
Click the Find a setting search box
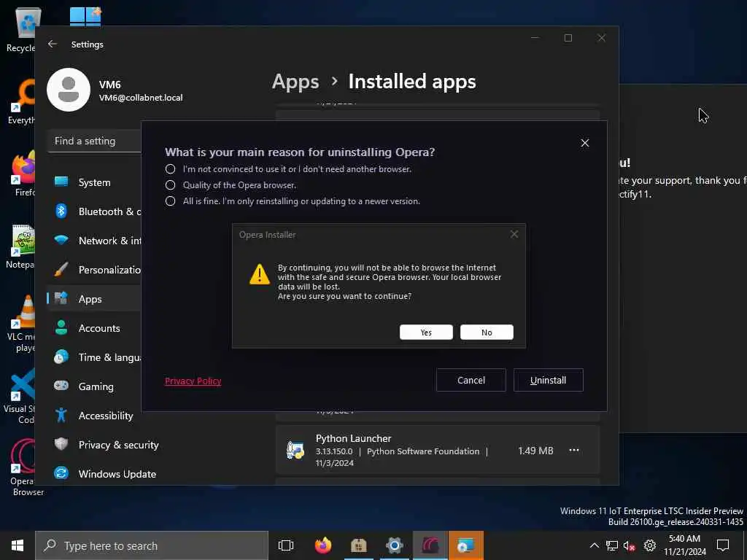(94, 141)
